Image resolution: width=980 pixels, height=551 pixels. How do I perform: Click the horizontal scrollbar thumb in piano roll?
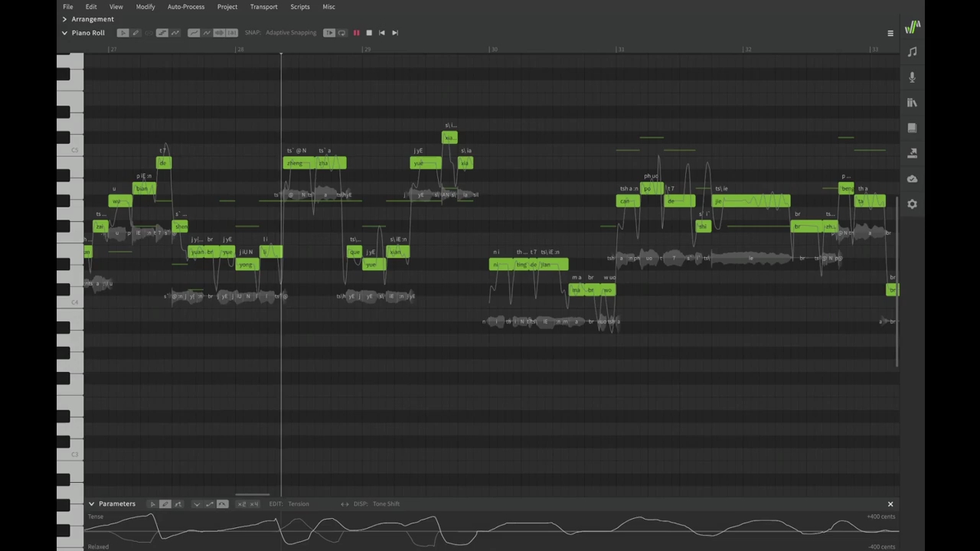pyautogui.click(x=252, y=494)
